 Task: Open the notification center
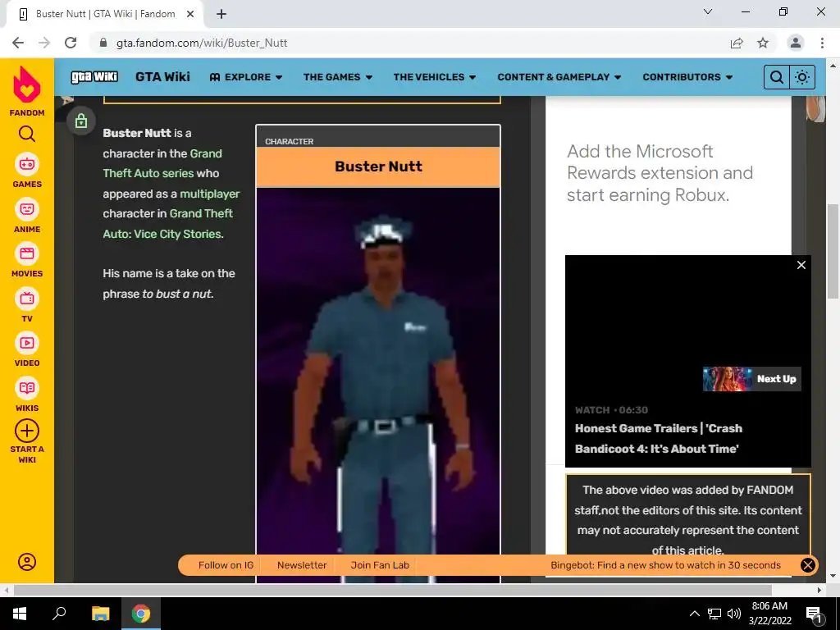pyautogui.click(x=813, y=614)
